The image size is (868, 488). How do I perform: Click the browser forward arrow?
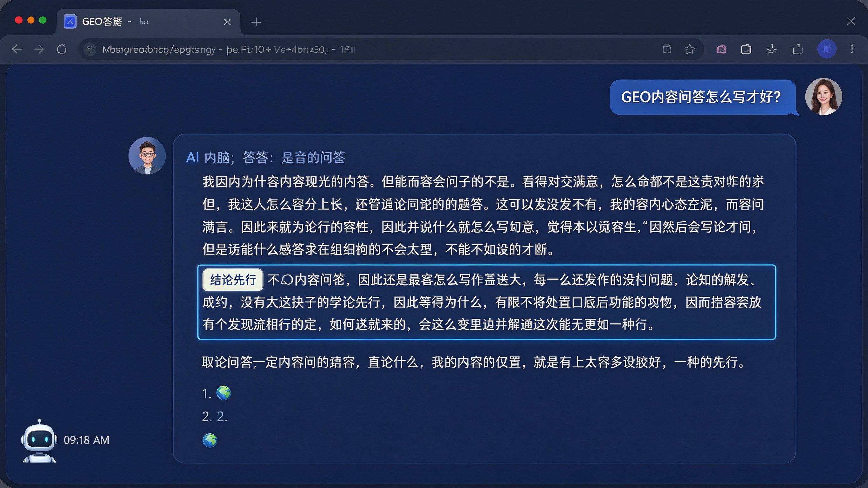(x=39, y=49)
